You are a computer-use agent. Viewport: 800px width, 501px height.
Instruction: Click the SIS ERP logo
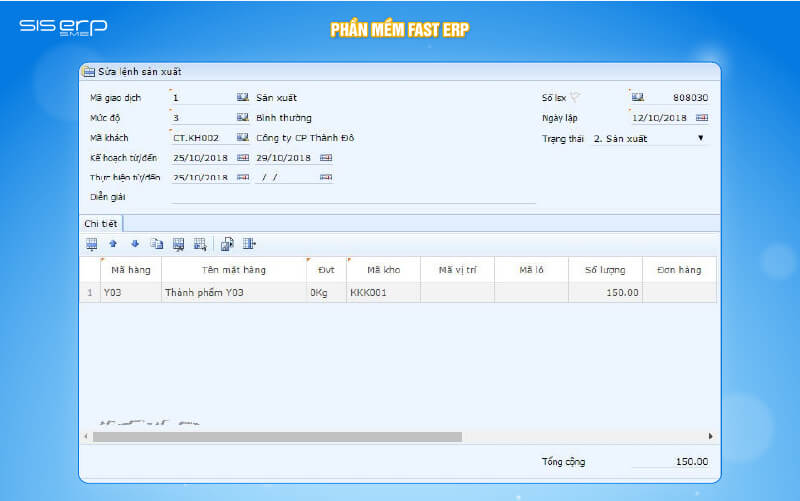[63, 27]
